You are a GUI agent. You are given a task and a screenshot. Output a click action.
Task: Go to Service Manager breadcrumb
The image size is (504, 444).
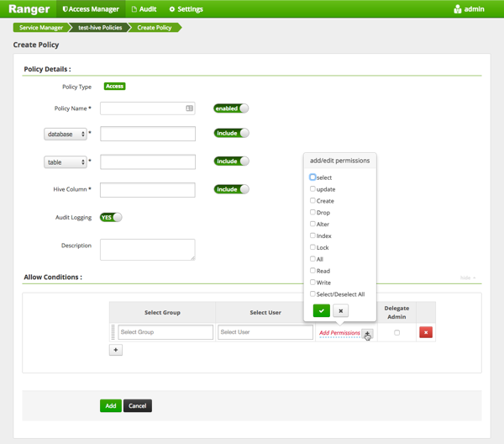[41, 28]
